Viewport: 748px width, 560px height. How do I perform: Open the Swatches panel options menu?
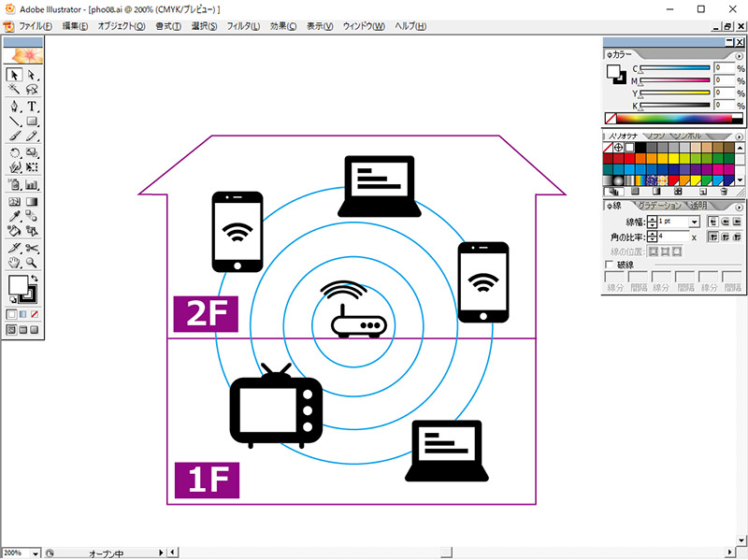739,136
